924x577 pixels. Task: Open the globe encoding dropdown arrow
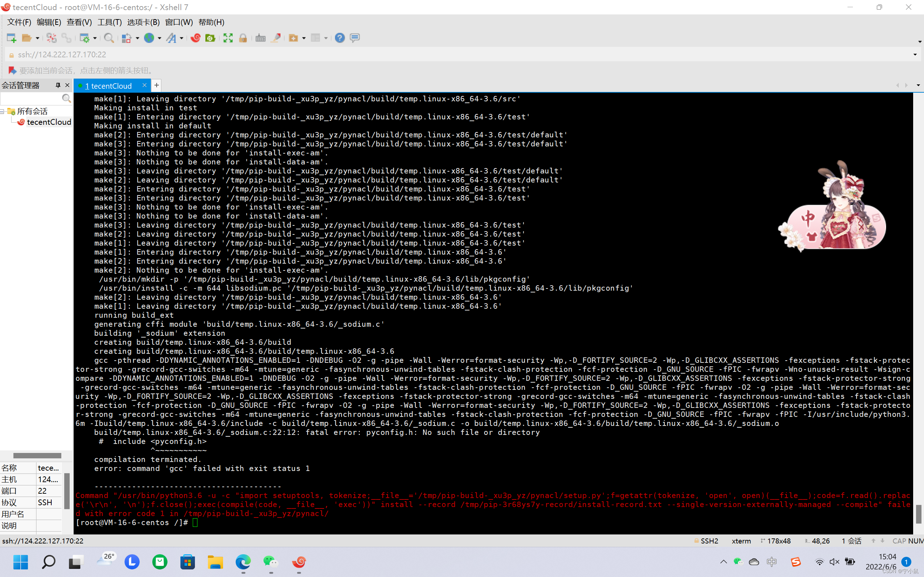[159, 38]
